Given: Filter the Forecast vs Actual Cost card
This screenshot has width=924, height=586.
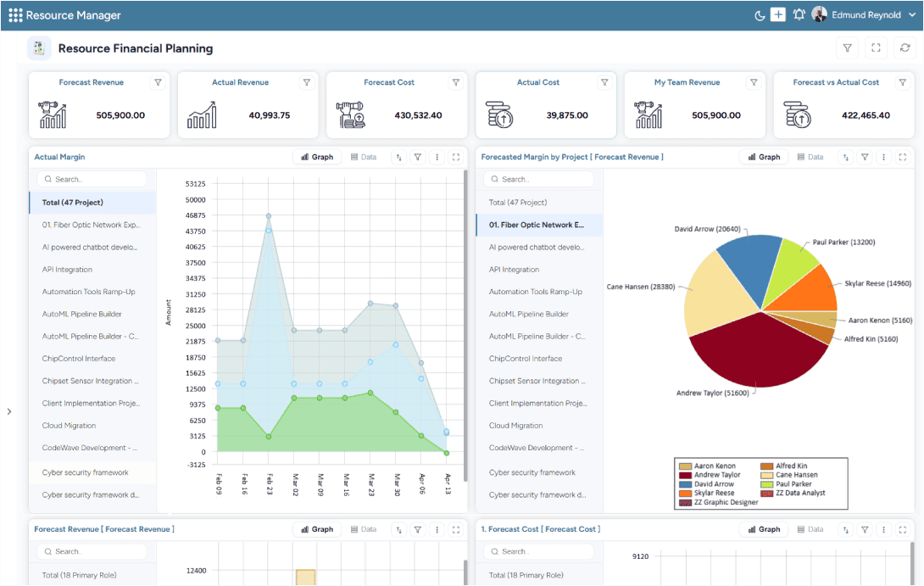Looking at the screenshot, I should pyautogui.click(x=902, y=82).
